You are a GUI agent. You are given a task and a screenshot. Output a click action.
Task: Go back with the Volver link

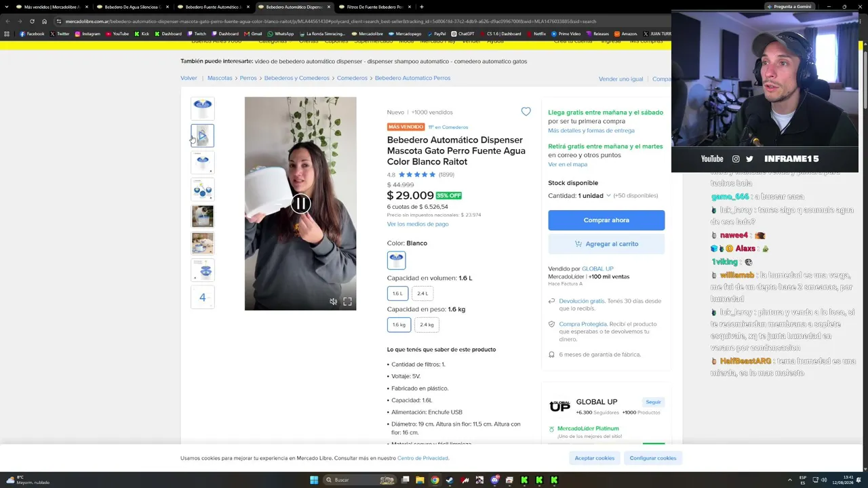coord(189,78)
